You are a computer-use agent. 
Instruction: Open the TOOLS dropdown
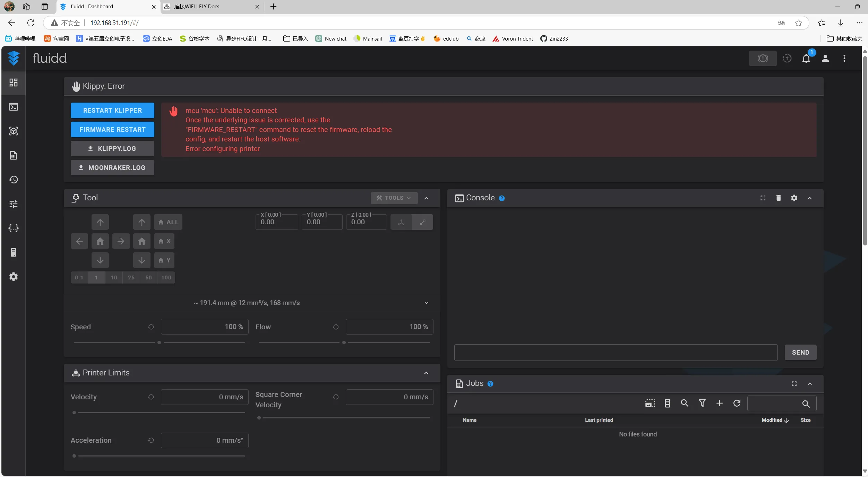coord(394,198)
